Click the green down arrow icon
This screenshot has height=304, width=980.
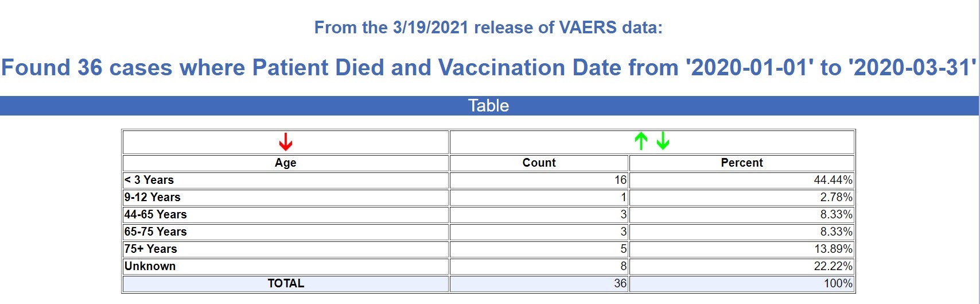pos(663,141)
